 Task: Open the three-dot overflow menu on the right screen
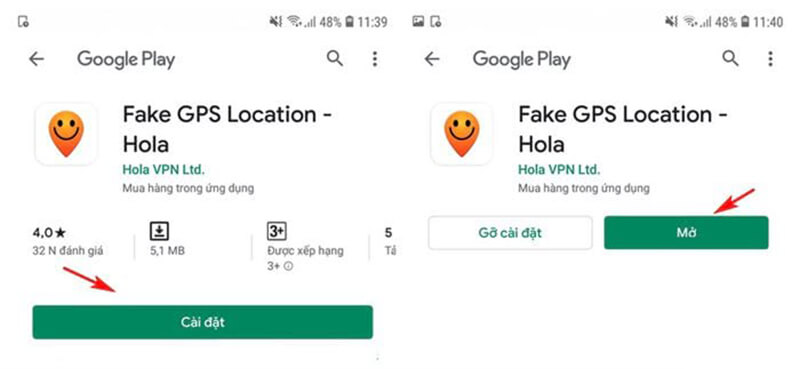pos(770,60)
